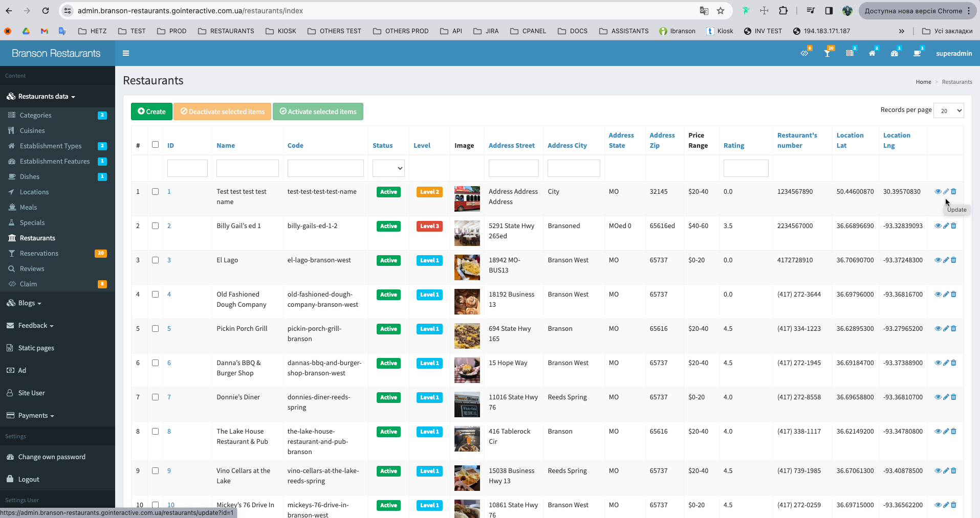Go to Home via the breadcrumb
The image size is (980, 518).
[x=923, y=82]
